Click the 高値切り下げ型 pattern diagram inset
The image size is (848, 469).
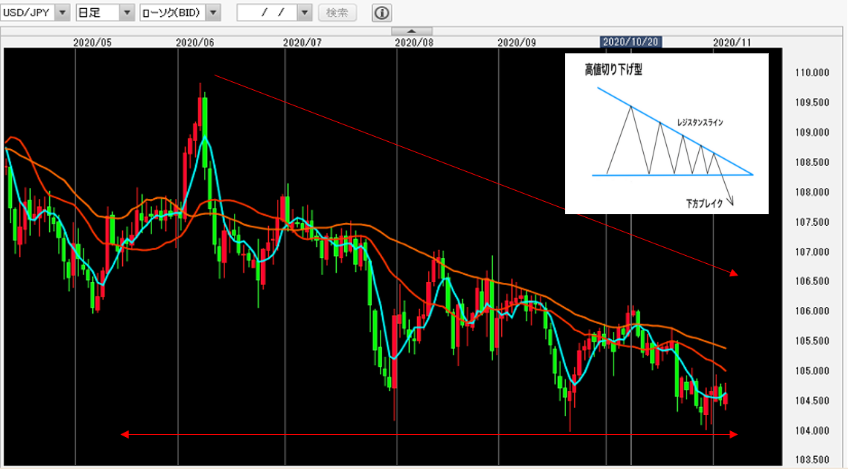click(x=666, y=133)
